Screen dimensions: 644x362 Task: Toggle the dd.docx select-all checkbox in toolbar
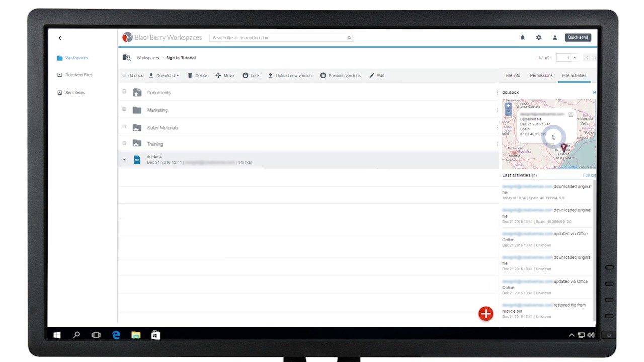(124, 75)
